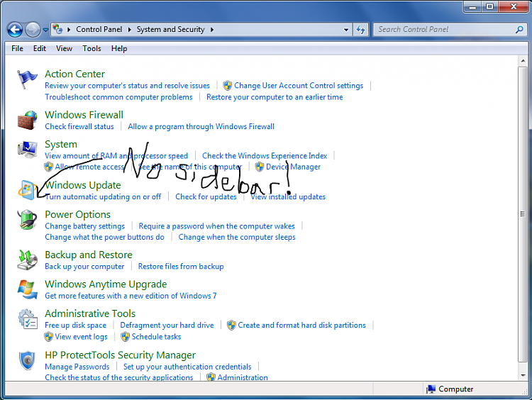This screenshot has height=400, width=532.
Task: Click the Refresh button beside address bar
Action: click(360, 30)
